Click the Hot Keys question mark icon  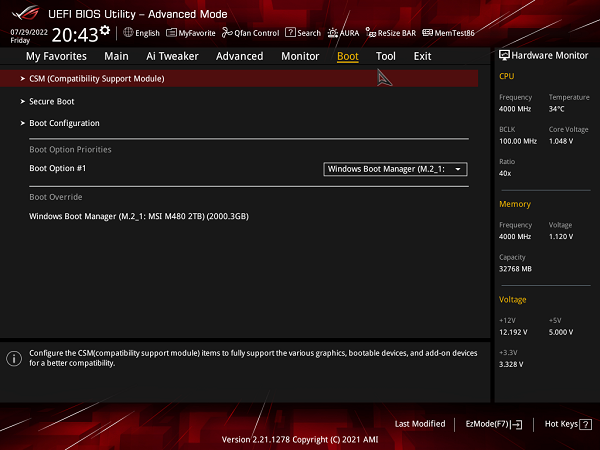[585, 424]
